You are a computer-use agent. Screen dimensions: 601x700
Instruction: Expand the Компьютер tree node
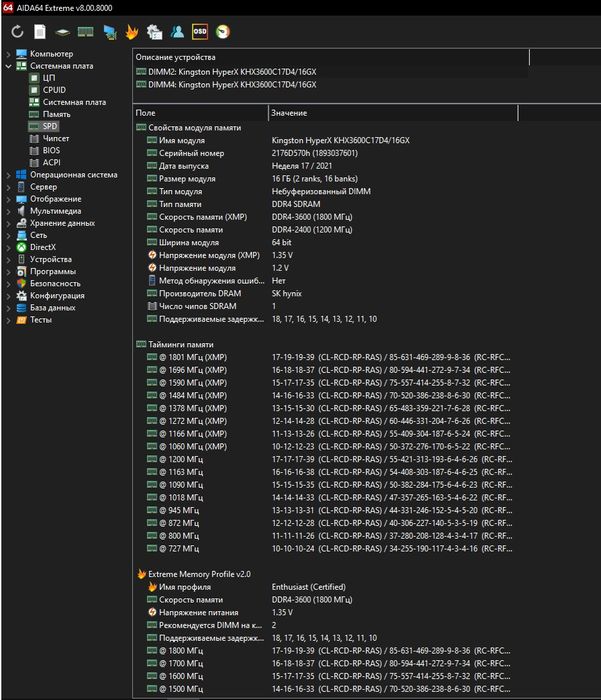coord(8,54)
